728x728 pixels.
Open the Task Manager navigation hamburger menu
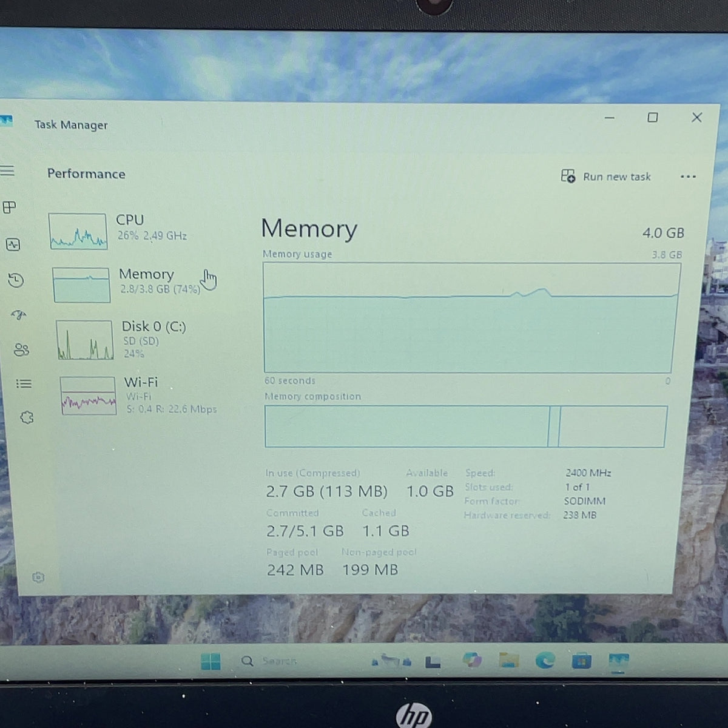pyautogui.click(x=7, y=170)
